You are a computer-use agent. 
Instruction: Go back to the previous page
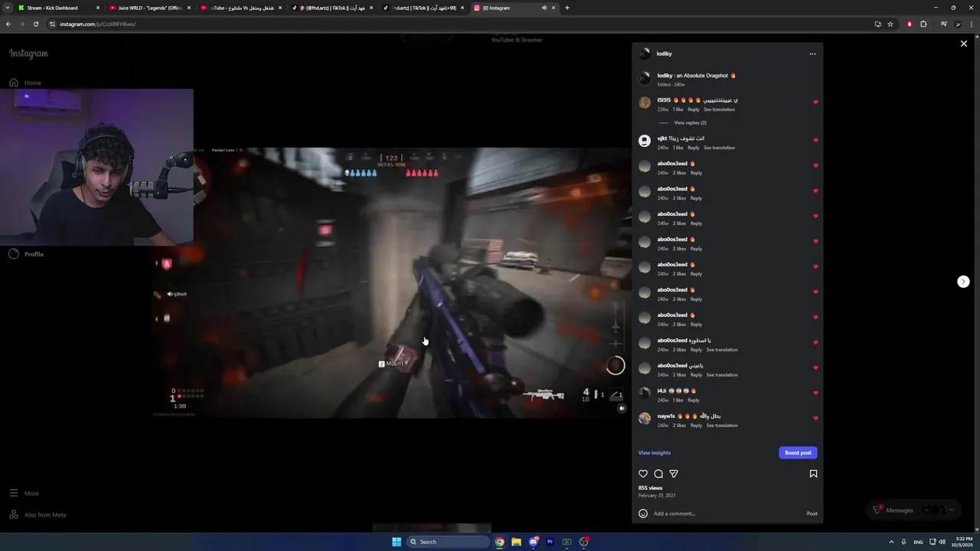point(8,24)
